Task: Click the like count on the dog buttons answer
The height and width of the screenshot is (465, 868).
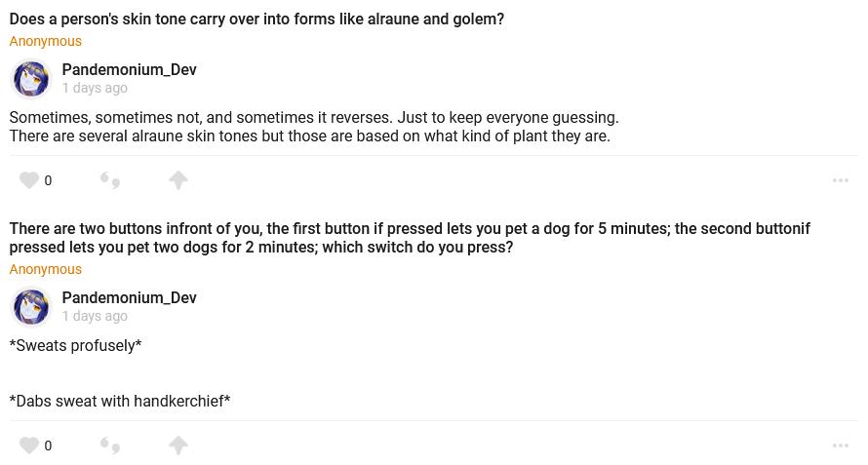Action: point(48,446)
